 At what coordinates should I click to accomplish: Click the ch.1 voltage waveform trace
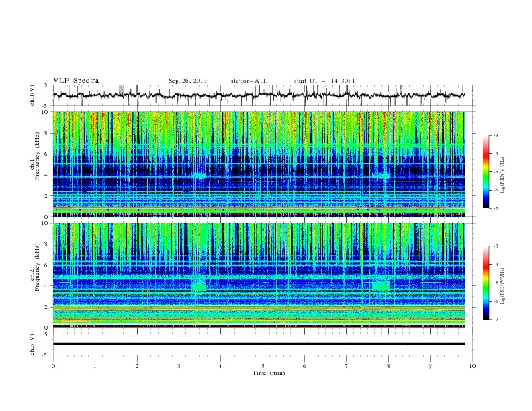click(x=259, y=95)
